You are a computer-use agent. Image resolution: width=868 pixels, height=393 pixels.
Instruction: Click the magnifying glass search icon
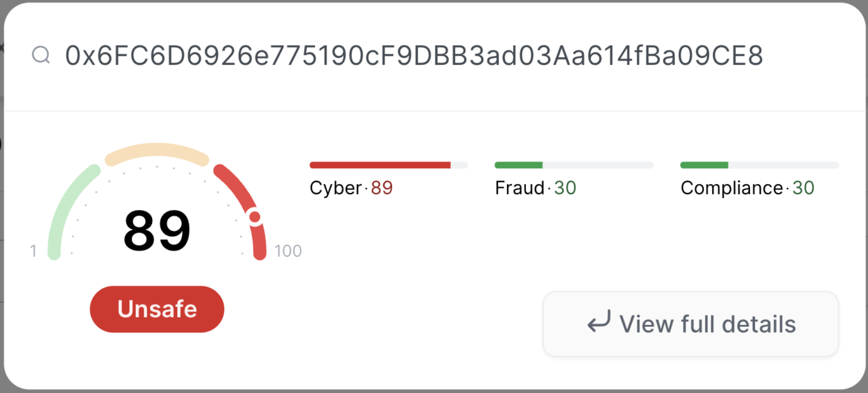tap(42, 55)
